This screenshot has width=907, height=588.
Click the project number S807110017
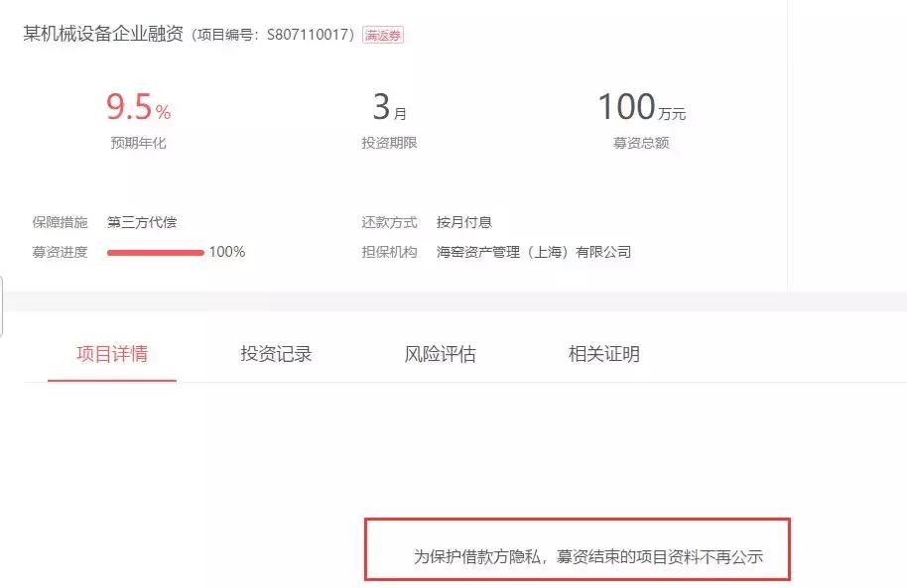[x=306, y=35]
